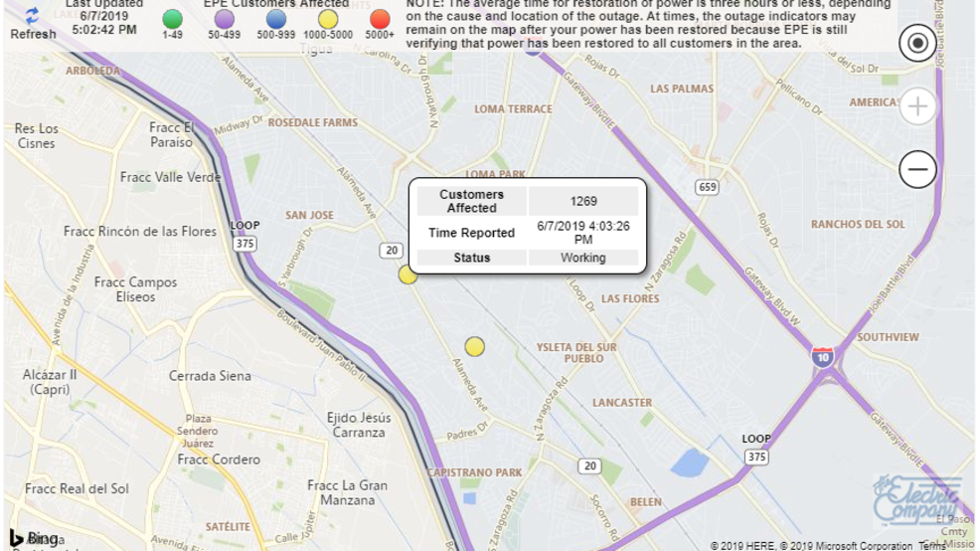Click the blue 500-999 legend circle

pos(276,19)
